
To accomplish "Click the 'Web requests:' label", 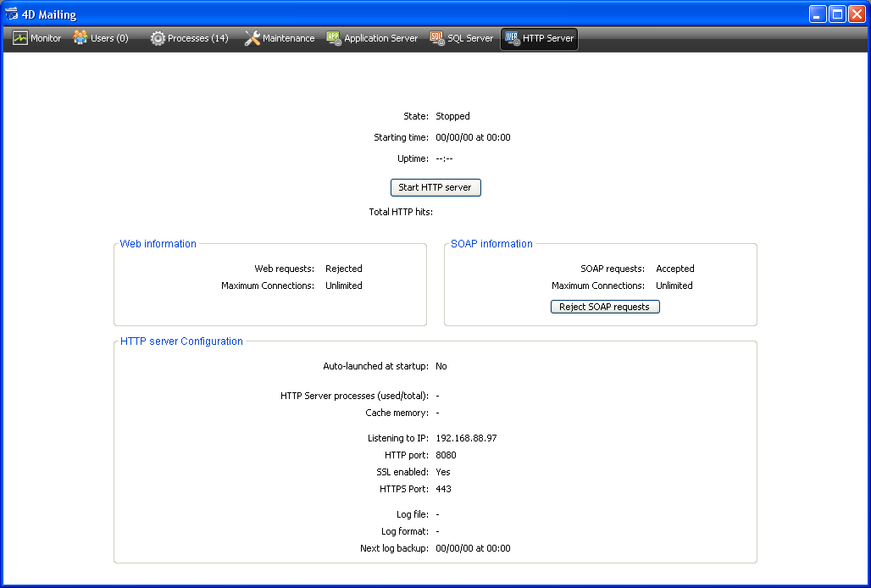I will point(285,269).
